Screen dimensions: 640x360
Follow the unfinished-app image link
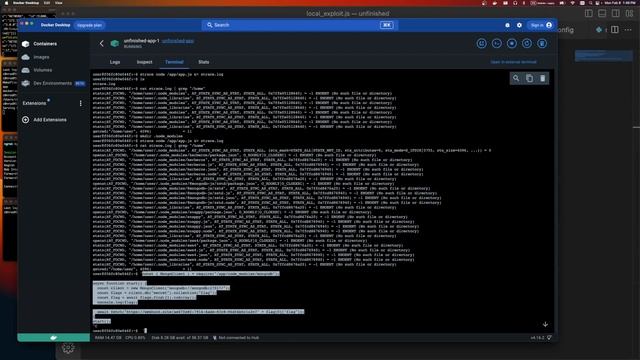(178, 41)
